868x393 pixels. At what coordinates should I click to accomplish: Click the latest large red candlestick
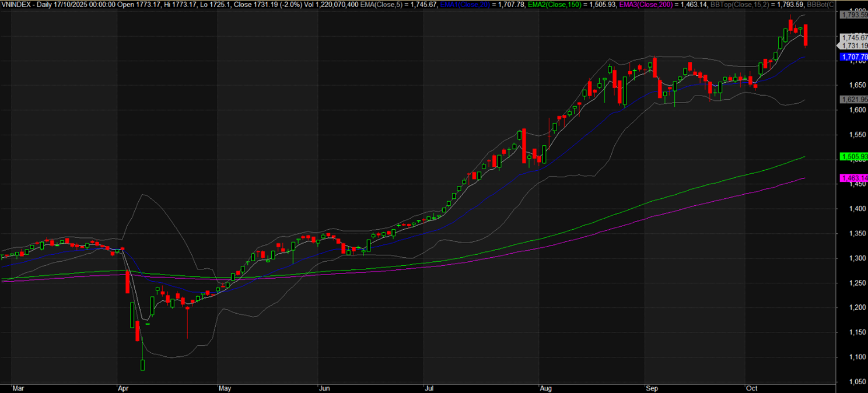coord(806,35)
